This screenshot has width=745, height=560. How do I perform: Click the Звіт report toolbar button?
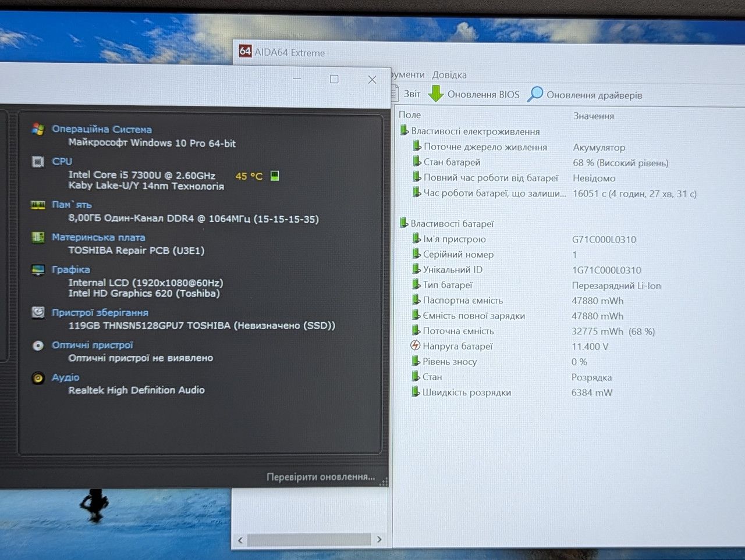point(406,94)
